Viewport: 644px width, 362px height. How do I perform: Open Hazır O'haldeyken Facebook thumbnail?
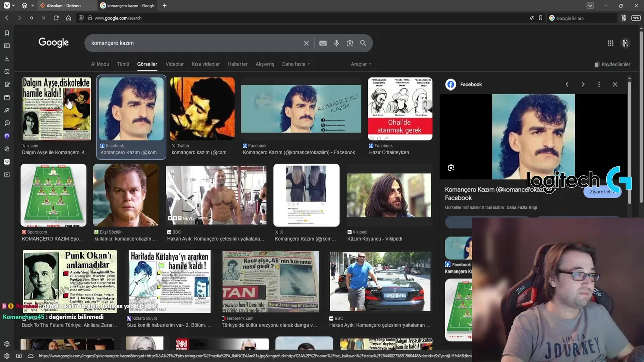[x=400, y=109]
